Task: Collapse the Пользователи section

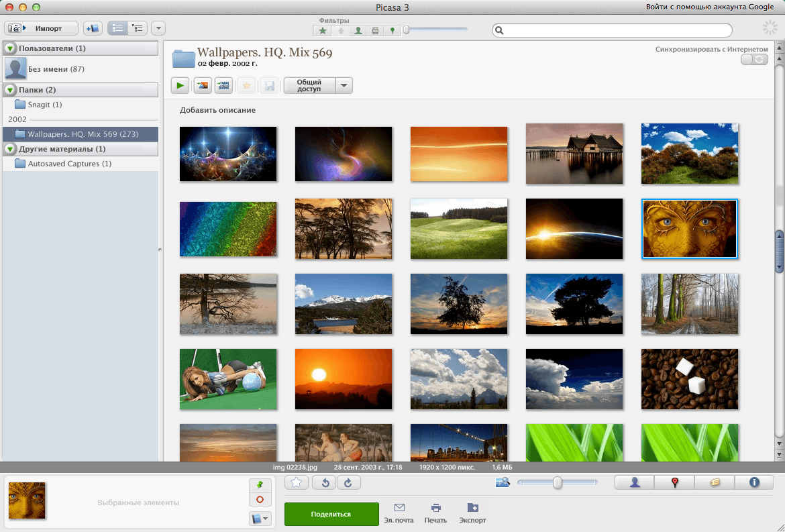Action: coord(10,48)
